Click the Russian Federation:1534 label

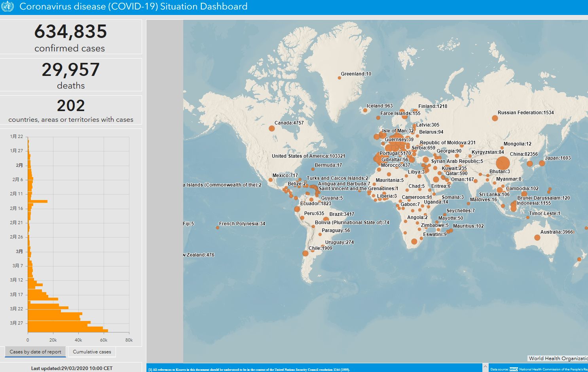point(525,113)
